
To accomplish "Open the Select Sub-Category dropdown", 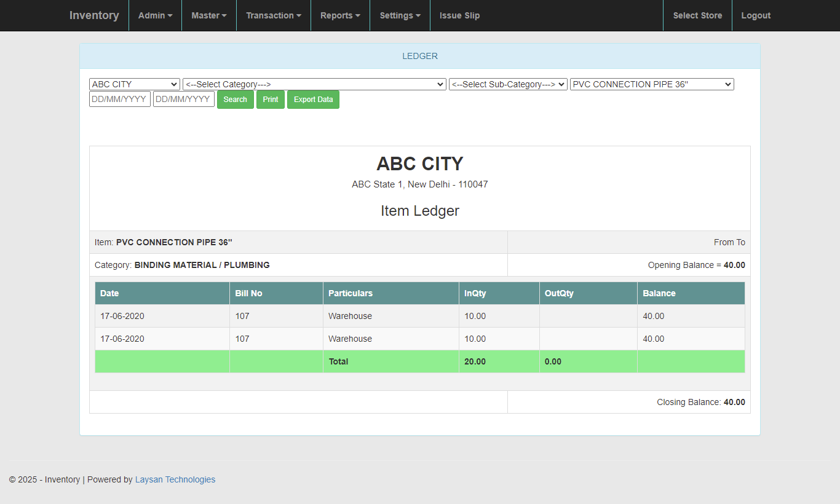I will click(x=508, y=84).
